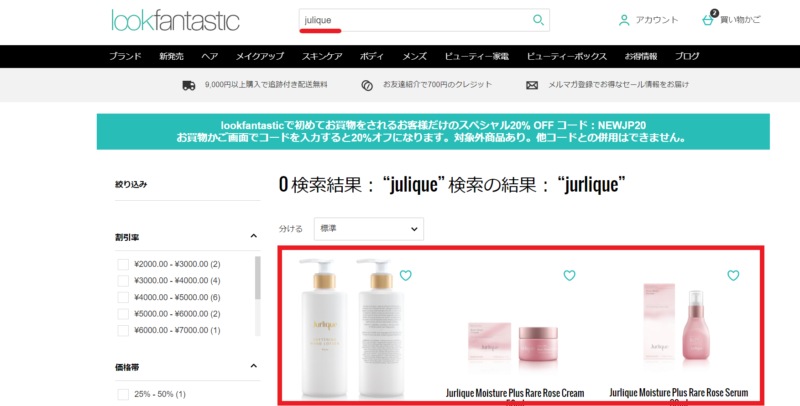Open Jurlique Moisture Plus Rare Rose Serum title
The width and height of the screenshot is (800, 406).
tap(679, 393)
